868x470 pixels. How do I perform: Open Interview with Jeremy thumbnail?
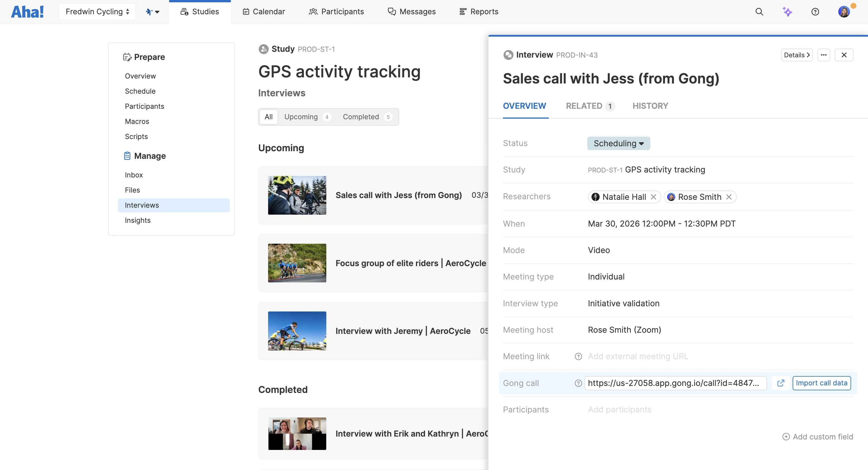coord(297,331)
